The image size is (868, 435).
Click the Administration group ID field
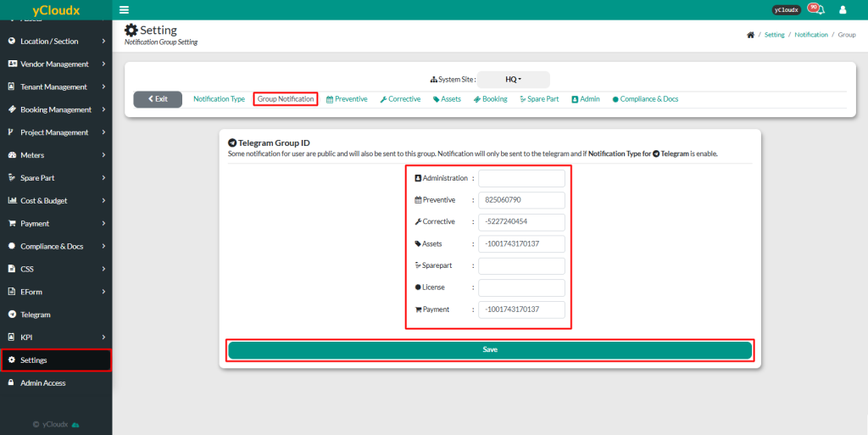coord(521,178)
